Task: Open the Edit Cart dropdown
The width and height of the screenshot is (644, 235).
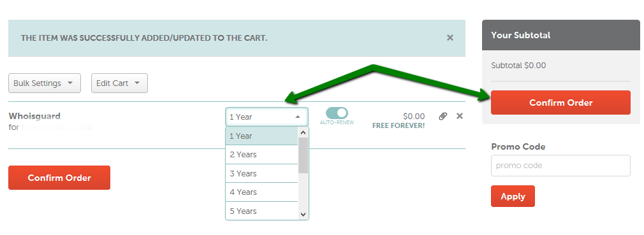Action: [x=119, y=83]
